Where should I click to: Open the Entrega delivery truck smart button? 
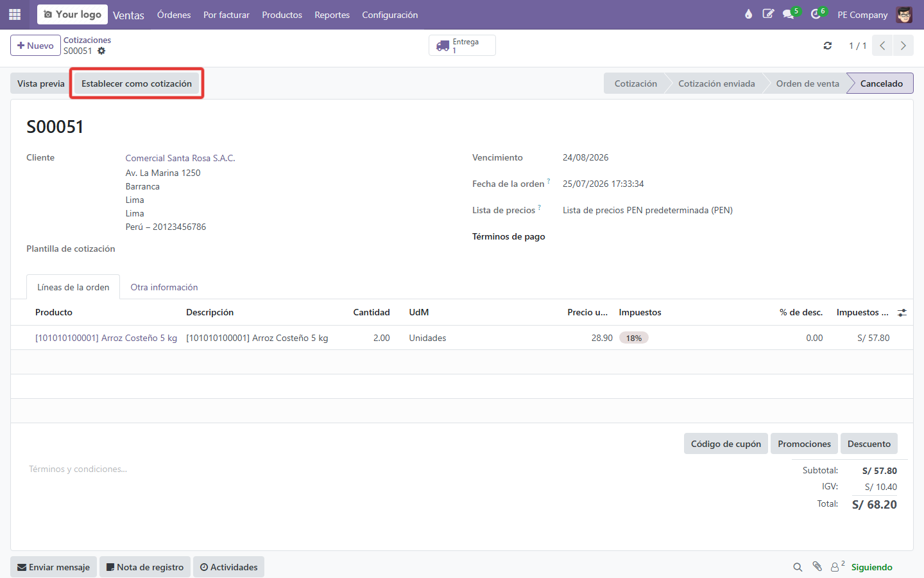point(462,46)
